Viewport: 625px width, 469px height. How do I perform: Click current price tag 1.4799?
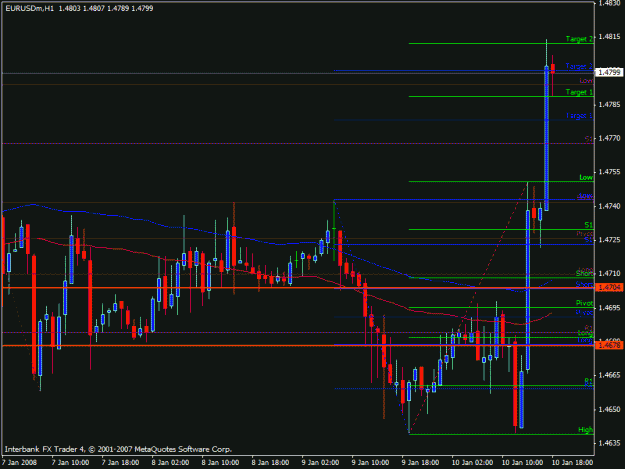[x=609, y=73]
